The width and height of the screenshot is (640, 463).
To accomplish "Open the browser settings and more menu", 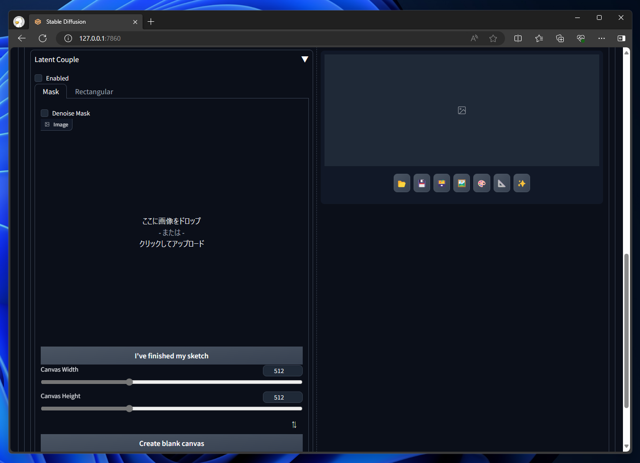I will pyautogui.click(x=602, y=38).
